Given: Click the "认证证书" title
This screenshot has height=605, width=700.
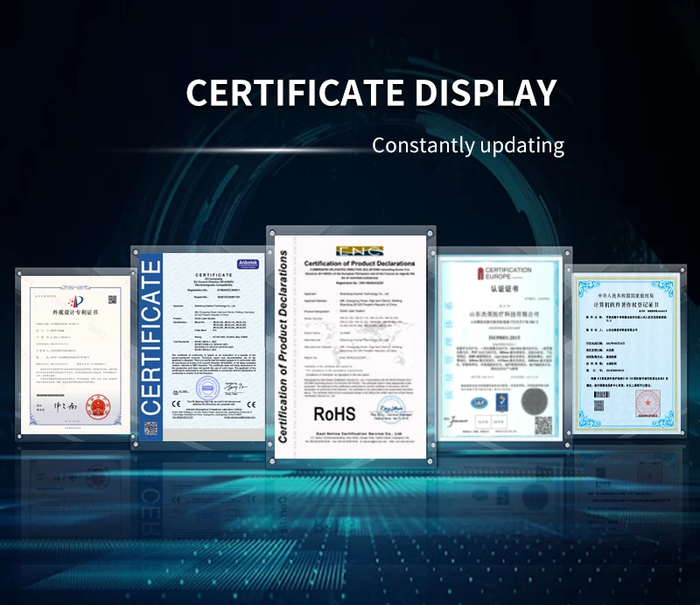Looking at the screenshot, I should 505,289.
